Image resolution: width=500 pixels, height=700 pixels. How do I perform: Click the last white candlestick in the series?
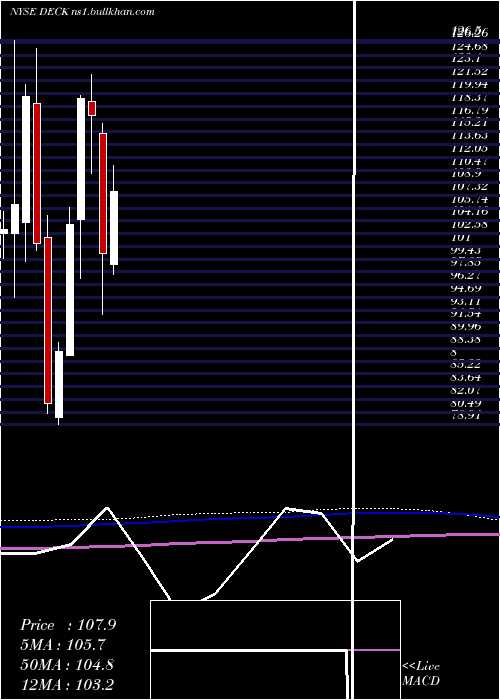click(114, 228)
